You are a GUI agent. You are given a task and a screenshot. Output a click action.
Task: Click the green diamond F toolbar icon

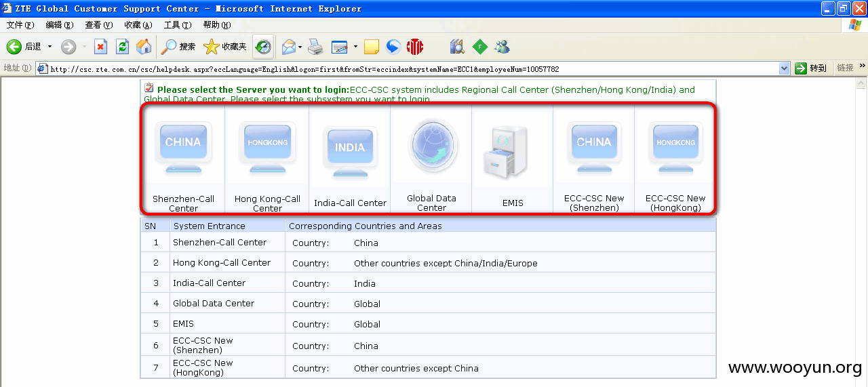tap(480, 47)
